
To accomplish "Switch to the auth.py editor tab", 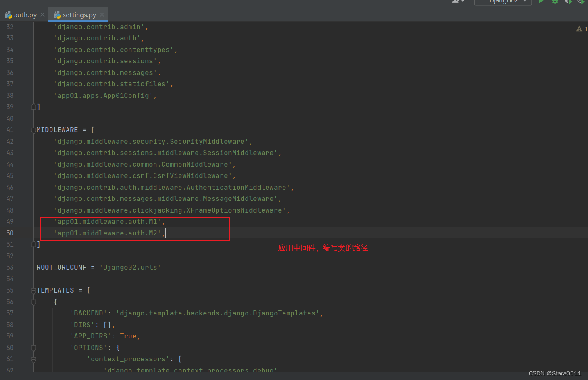I will (x=25, y=15).
